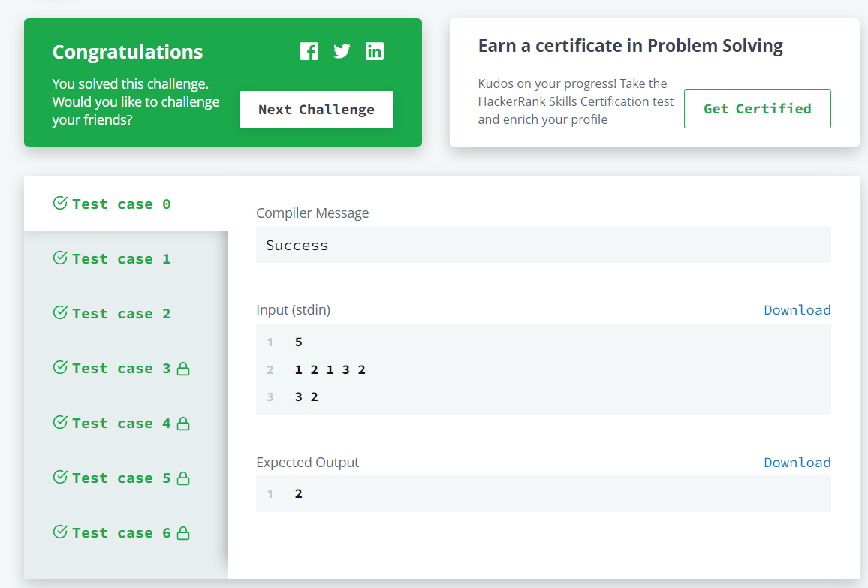
Task: Click passed checkmark icon of Test case 4
Action: (x=60, y=423)
